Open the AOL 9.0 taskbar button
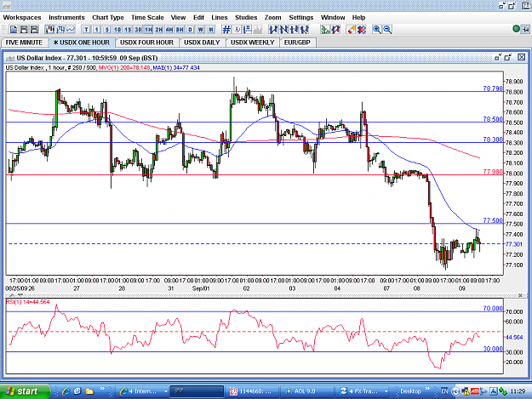Image resolution: width=532 pixels, height=399 pixels. click(x=306, y=391)
